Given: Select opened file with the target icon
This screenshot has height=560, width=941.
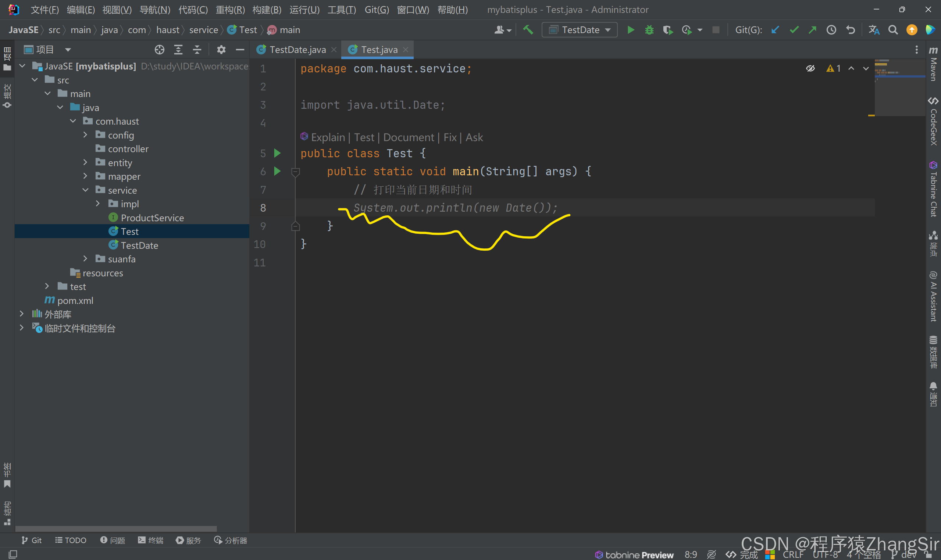Looking at the screenshot, I should pyautogui.click(x=159, y=50).
